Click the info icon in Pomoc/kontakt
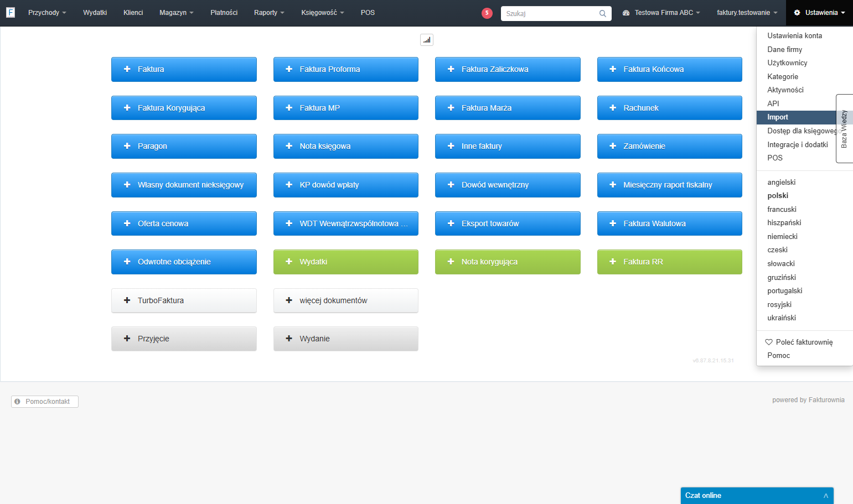 (x=17, y=402)
